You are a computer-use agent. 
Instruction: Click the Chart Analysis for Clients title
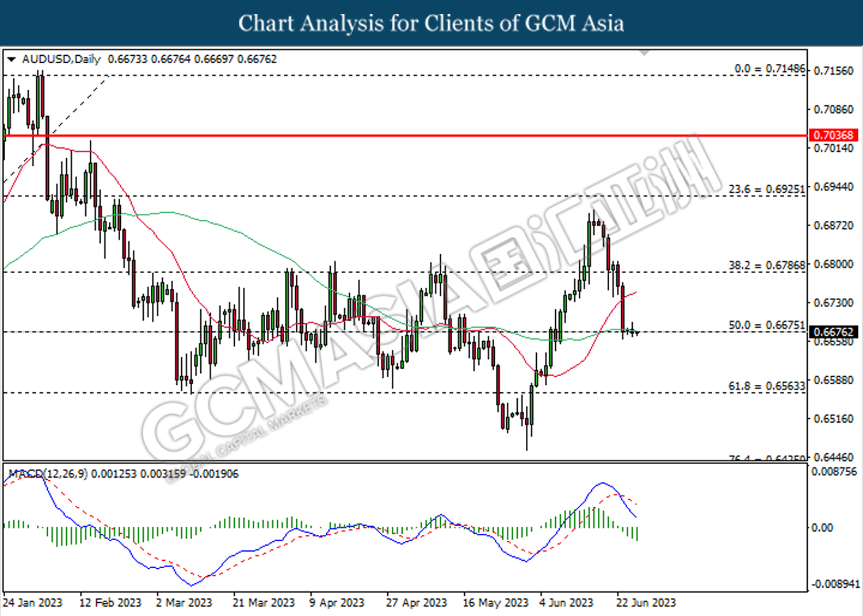pos(431,23)
